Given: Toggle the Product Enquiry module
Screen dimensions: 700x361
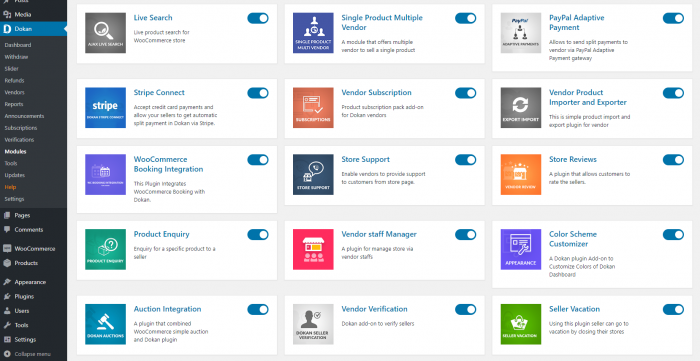Looking at the screenshot, I should click(x=258, y=235).
